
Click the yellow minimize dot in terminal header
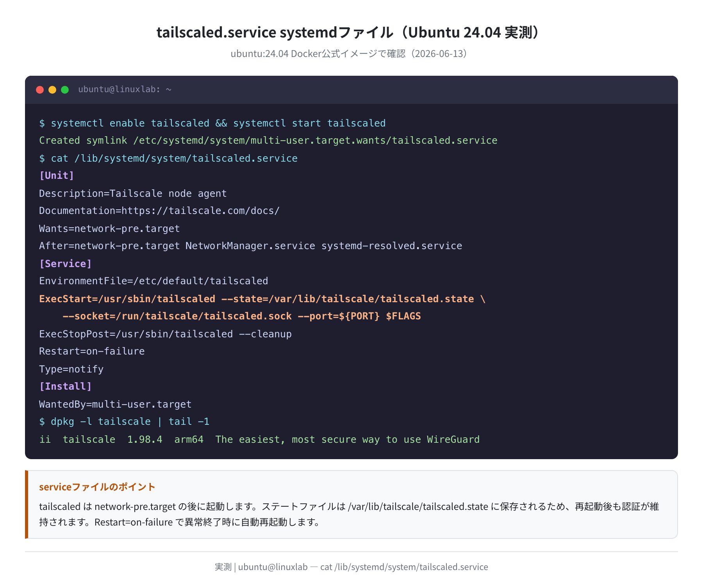pyautogui.click(x=52, y=90)
